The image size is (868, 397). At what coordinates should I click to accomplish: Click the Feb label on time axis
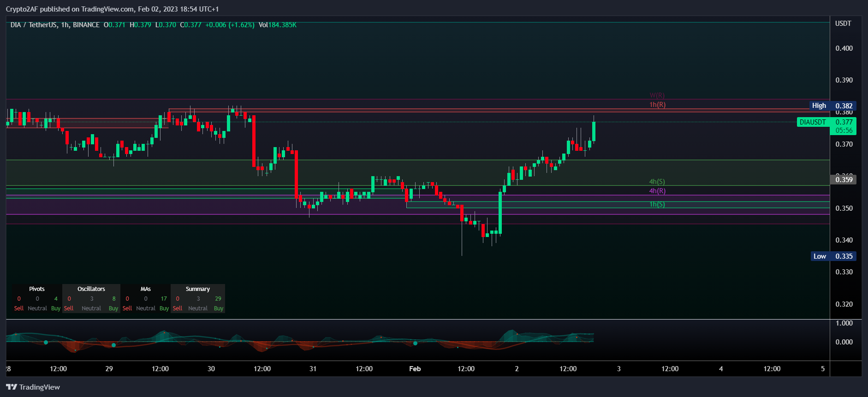(x=415, y=369)
